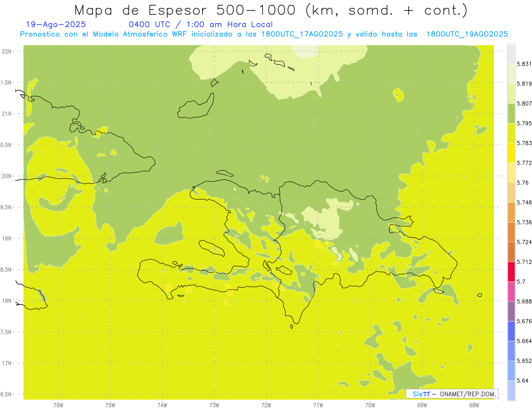Click the legend value 5.64
The width and height of the screenshot is (532, 411).
tap(522, 381)
